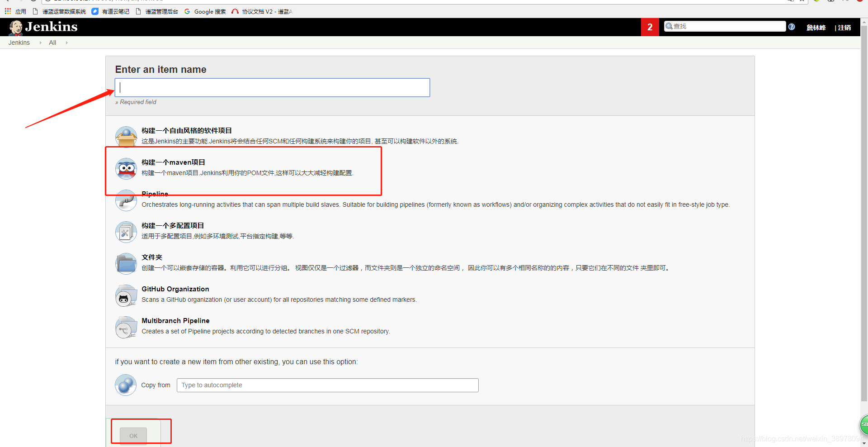This screenshot has height=447, width=868.
Task: Click the Jenkins logo in header
Action: point(43,27)
